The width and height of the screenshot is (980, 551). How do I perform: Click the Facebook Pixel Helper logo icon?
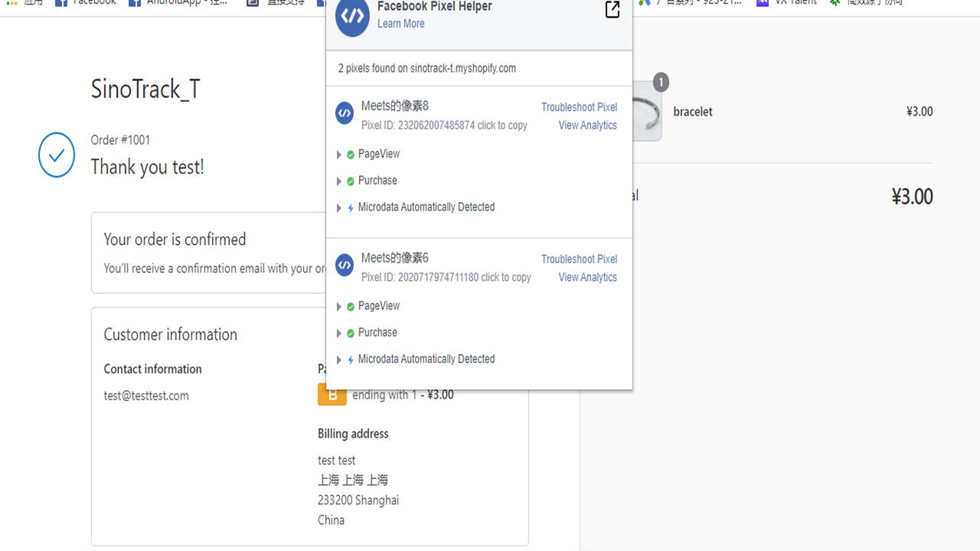click(352, 17)
